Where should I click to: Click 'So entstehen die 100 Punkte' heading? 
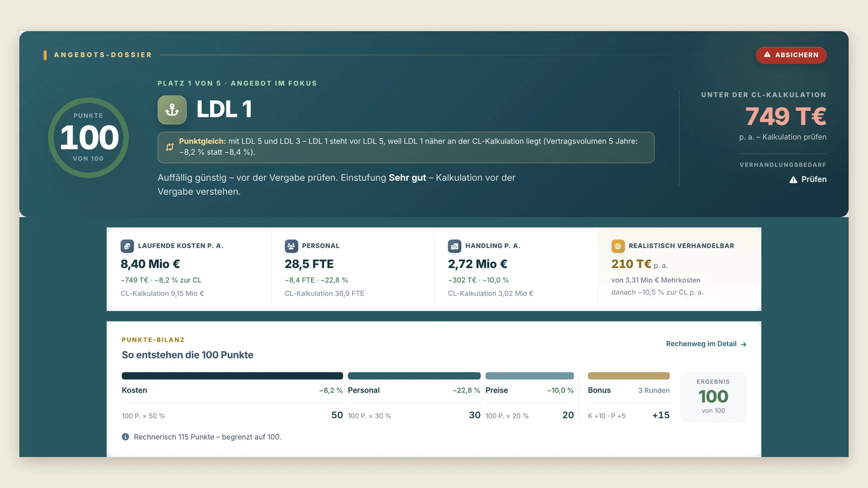pyautogui.click(x=187, y=355)
